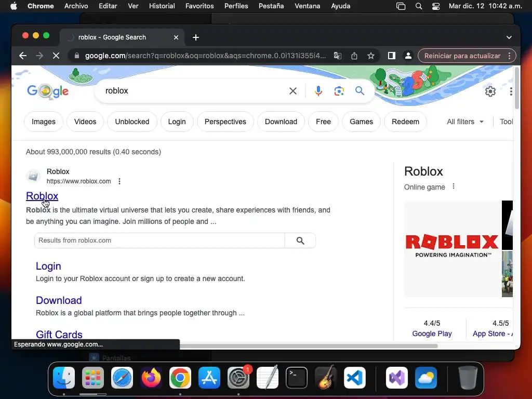Open the Historial menu
The image size is (532, 399).
162,6
